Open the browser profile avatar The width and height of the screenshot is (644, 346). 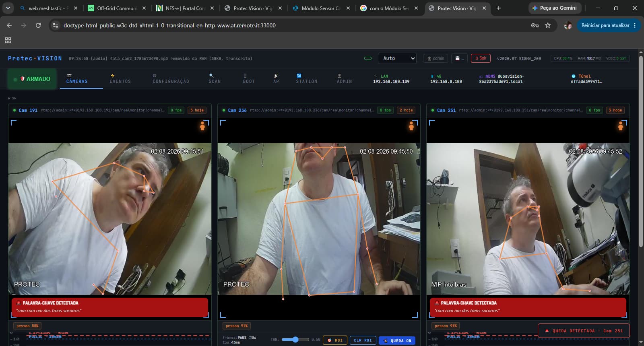[x=568, y=25]
